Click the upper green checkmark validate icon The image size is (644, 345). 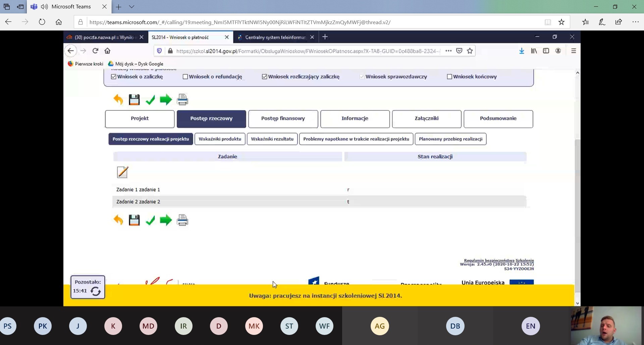(150, 100)
